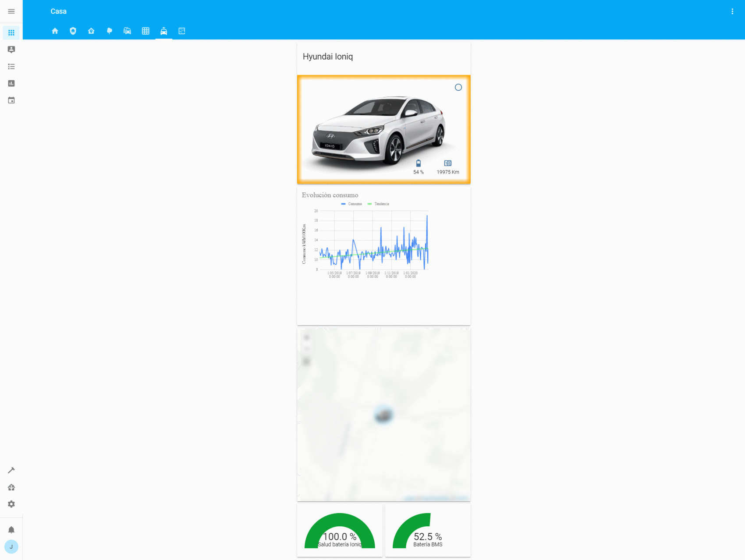The image size is (745, 560).
Task: Open the Calendar sidebar icon
Action: (11, 100)
